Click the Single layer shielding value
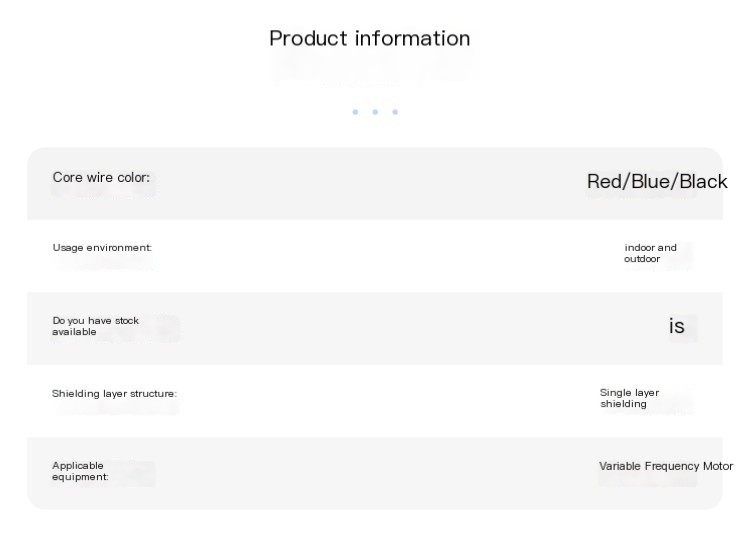 coord(629,398)
